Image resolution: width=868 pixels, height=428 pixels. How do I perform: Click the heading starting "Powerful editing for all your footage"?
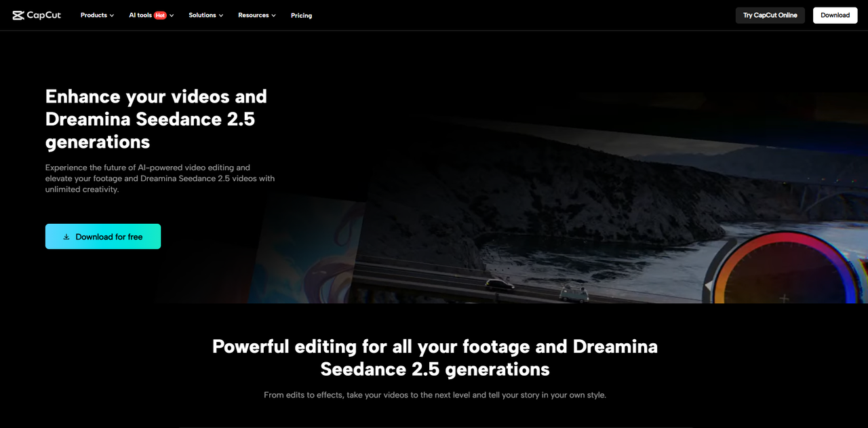435,357
